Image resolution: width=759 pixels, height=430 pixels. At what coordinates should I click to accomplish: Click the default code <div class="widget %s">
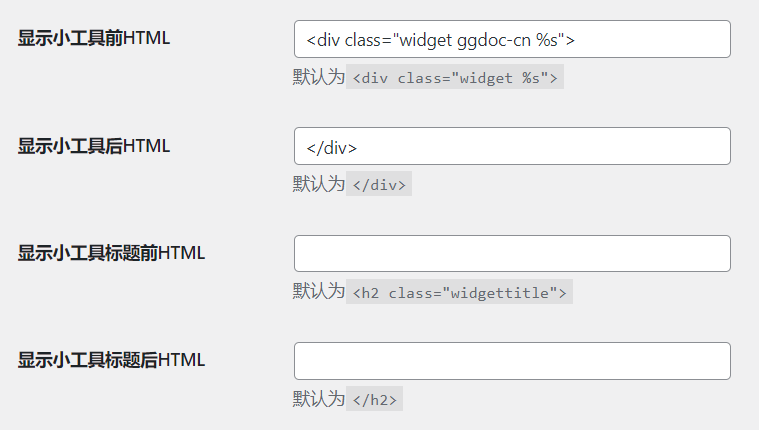tap(455, 77)
